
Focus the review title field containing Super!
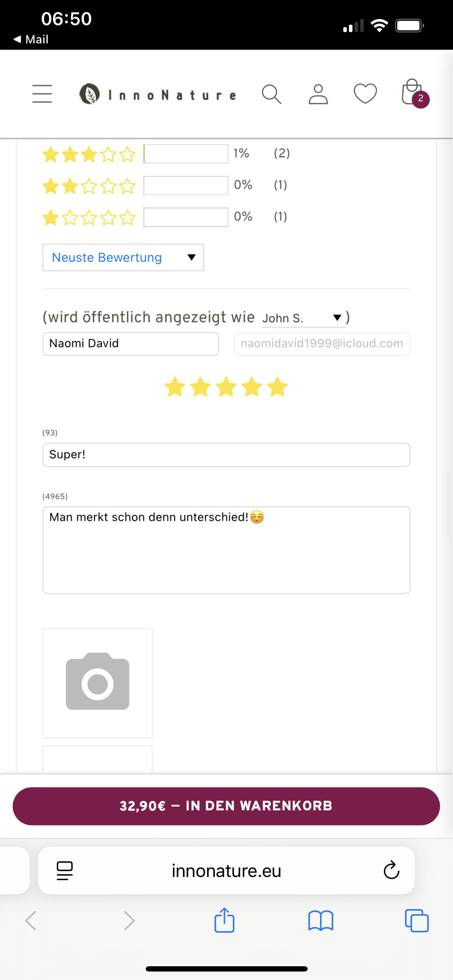point(226,455)
